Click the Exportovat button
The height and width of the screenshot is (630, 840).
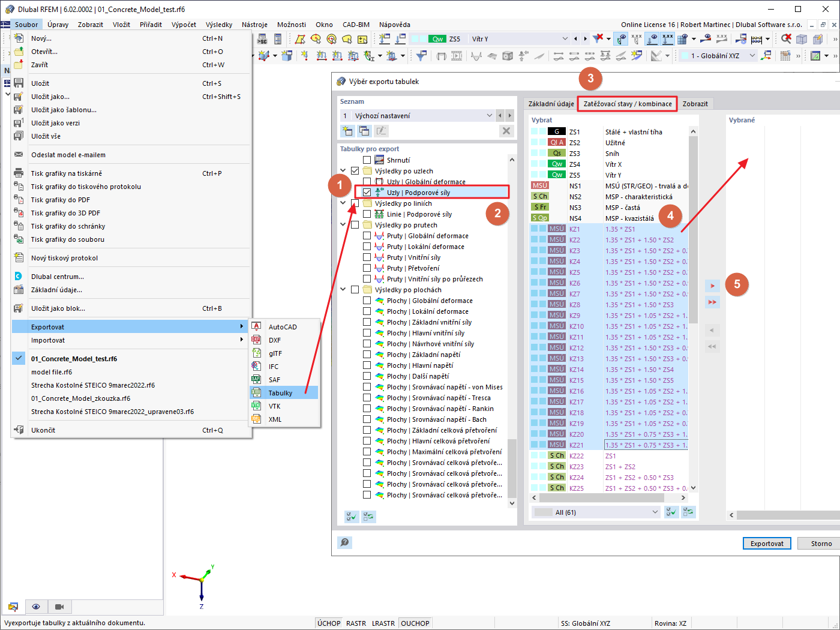(x=767, y=543)
